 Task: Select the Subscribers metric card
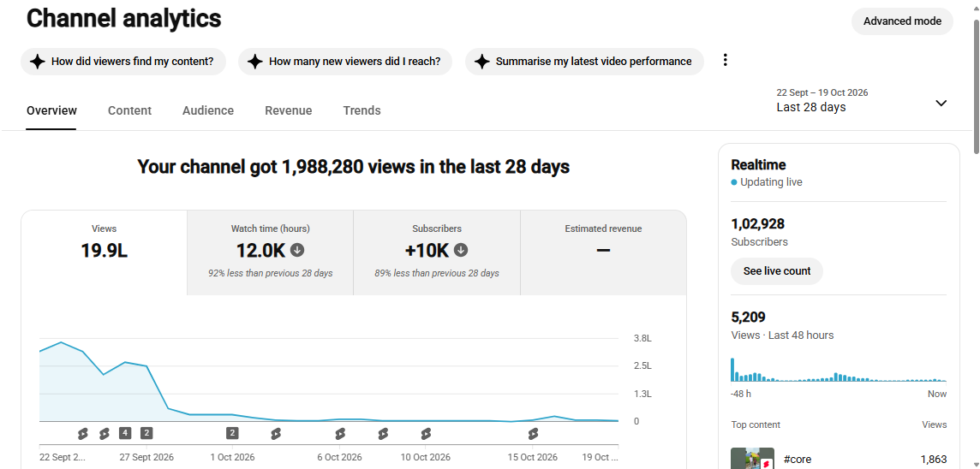point(437,252)
